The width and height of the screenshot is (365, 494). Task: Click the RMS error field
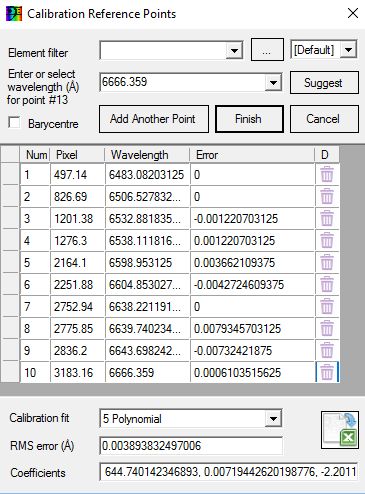coord(191,446)
